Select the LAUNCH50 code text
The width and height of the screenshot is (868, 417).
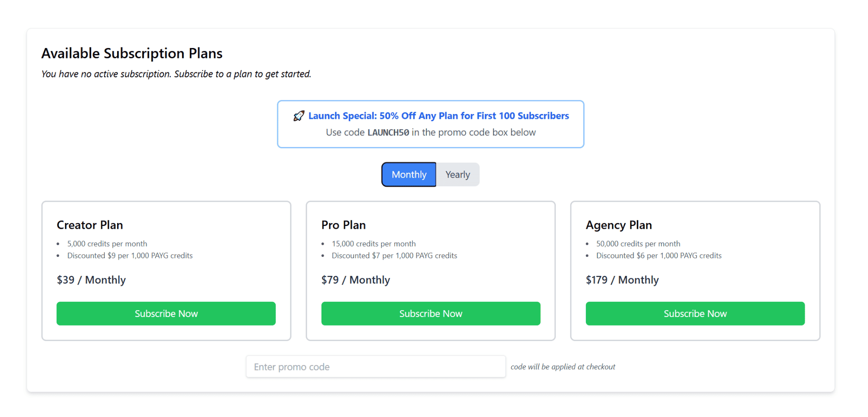(x=388, y=133)
